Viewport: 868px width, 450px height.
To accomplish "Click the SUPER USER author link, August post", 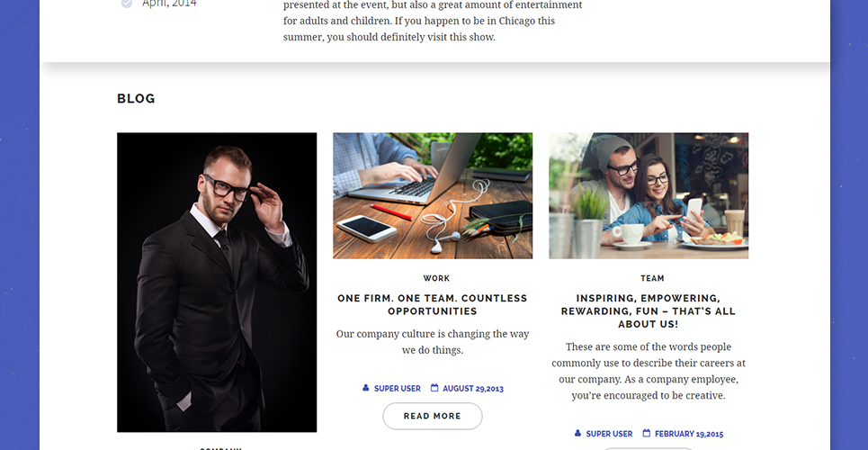I will 397,389.
